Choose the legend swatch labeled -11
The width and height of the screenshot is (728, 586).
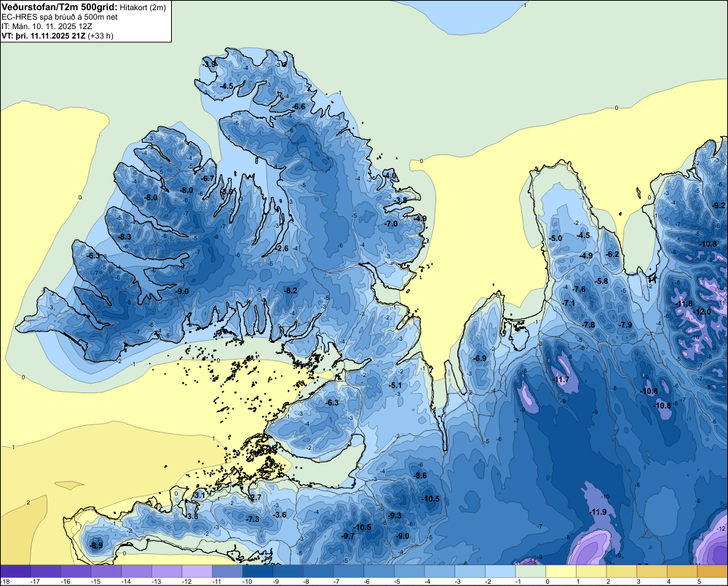(227, 571)
